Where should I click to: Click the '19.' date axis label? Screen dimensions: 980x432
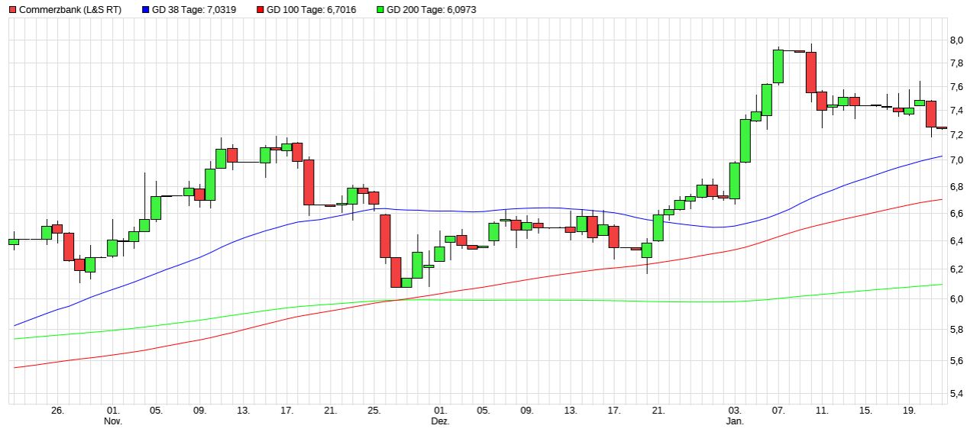point(909,411)
